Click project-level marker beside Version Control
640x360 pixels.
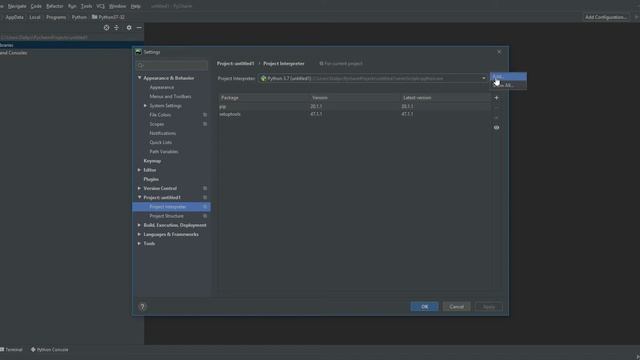click(205, 189)
